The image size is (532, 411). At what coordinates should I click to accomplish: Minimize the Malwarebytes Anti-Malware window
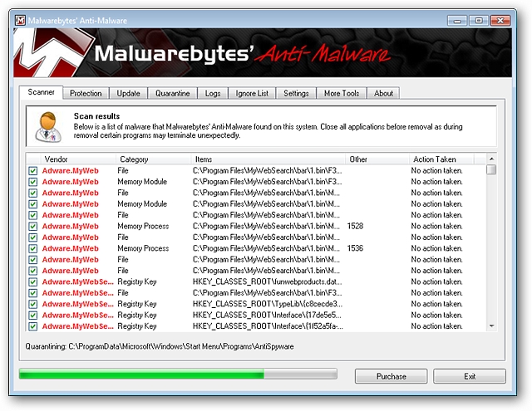457,21
